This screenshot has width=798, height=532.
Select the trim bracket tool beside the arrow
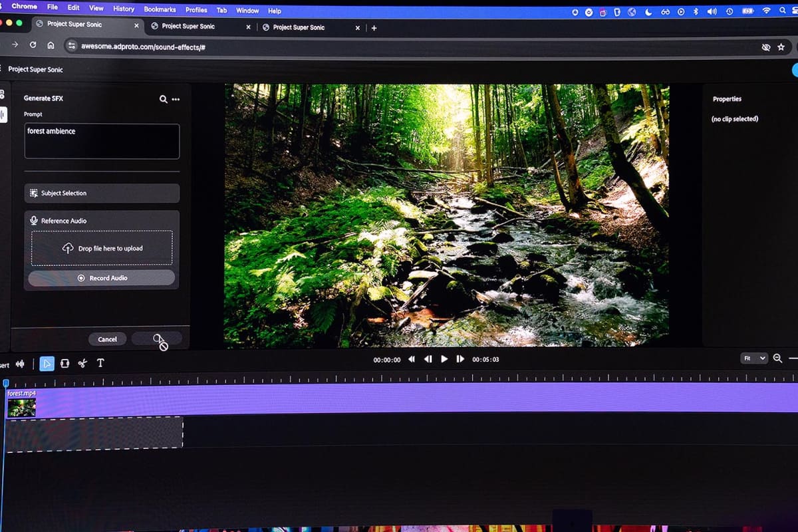[65, 363]
